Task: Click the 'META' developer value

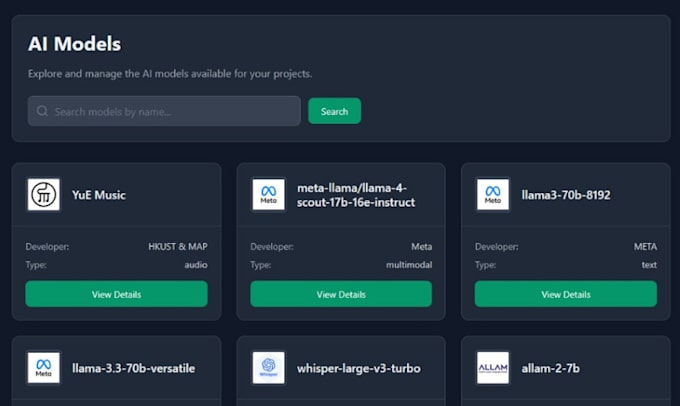Action: coord(645,246)
